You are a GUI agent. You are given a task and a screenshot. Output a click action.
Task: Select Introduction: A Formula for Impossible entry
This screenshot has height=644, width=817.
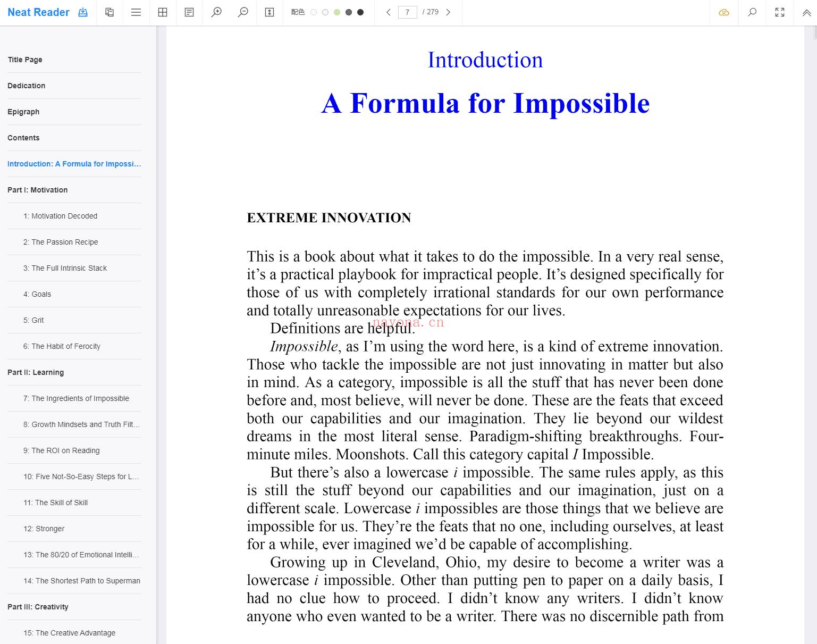click(x=74, y=164)
